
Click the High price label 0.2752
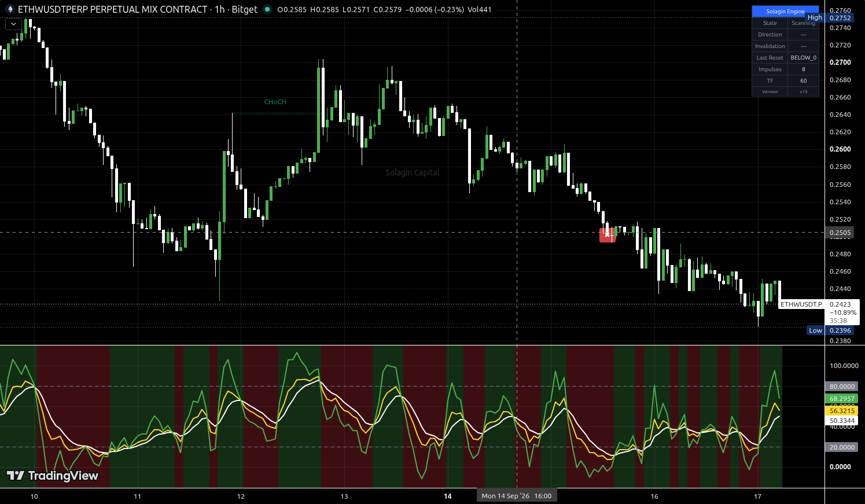pyautogui.click(x=830, y=18)
